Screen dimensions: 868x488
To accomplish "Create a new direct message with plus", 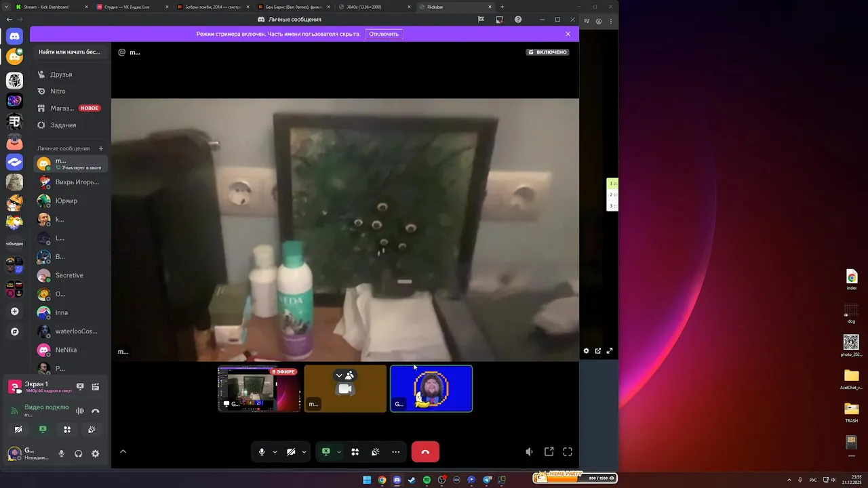I will (101, 148).
